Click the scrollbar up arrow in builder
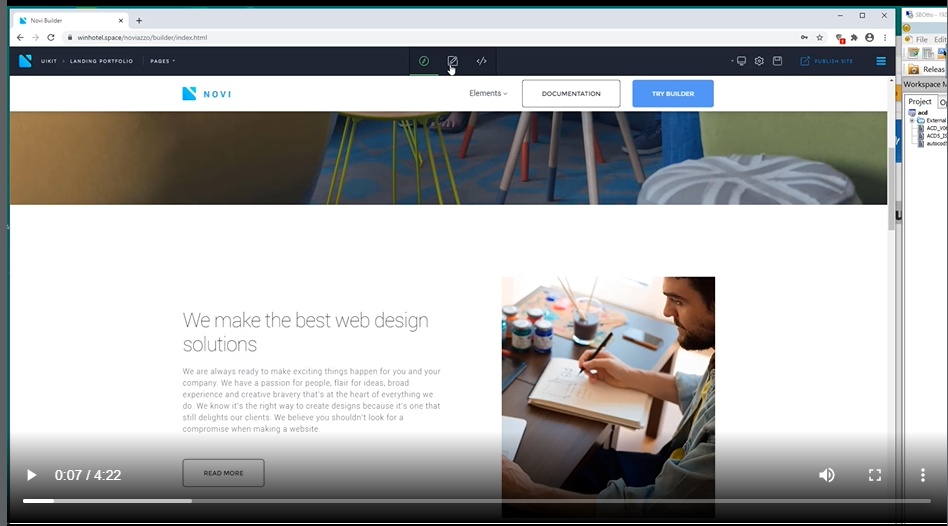The image size is (948, 526). coord(891,80)
